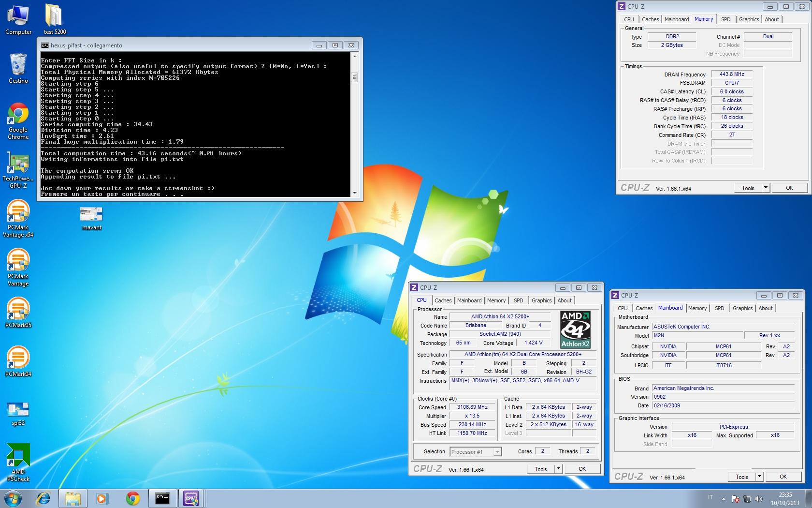Select the PCMark Vantage desktop icon

click(18, 268)
